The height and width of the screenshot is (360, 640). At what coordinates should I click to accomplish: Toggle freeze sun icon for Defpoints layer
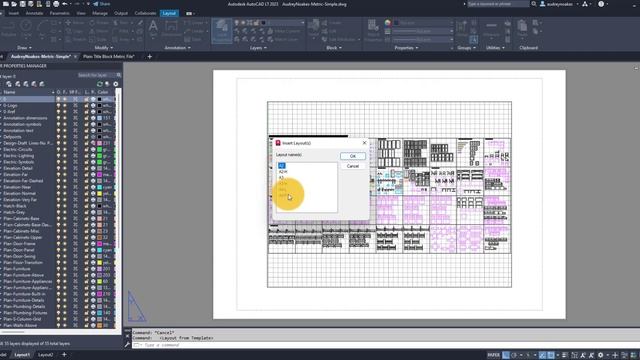tap(65, 137)
